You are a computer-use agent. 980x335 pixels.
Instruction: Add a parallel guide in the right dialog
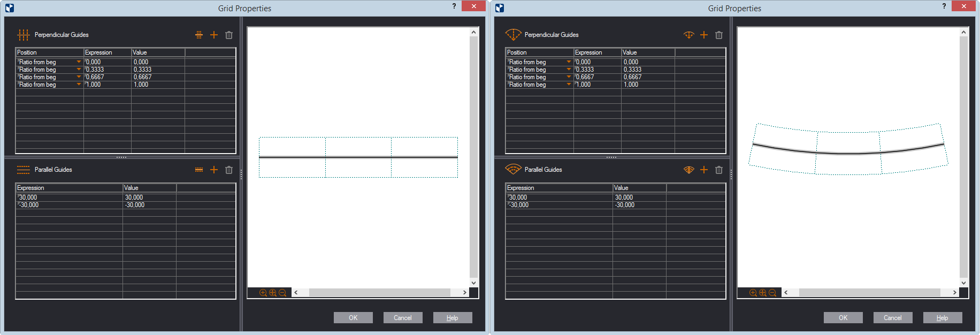pos(704,170)
